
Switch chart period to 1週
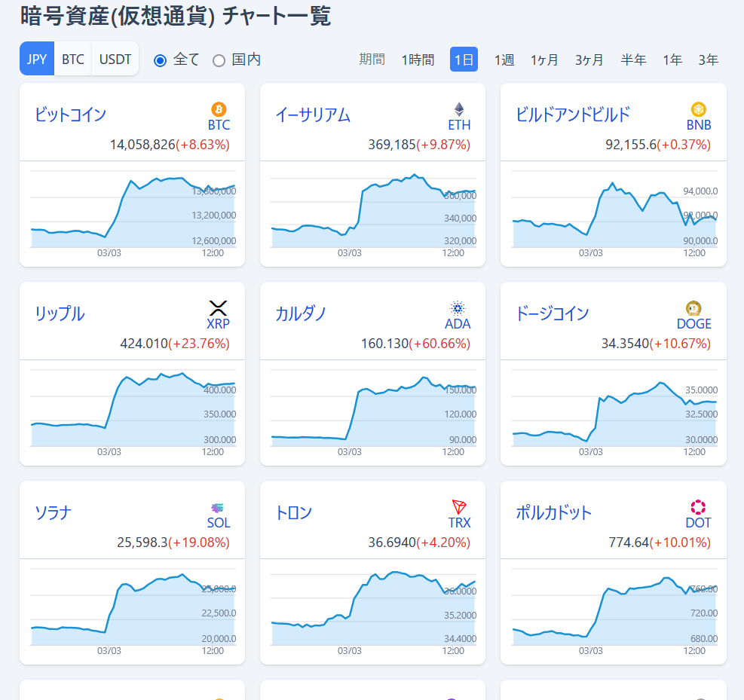pos(504,59)
